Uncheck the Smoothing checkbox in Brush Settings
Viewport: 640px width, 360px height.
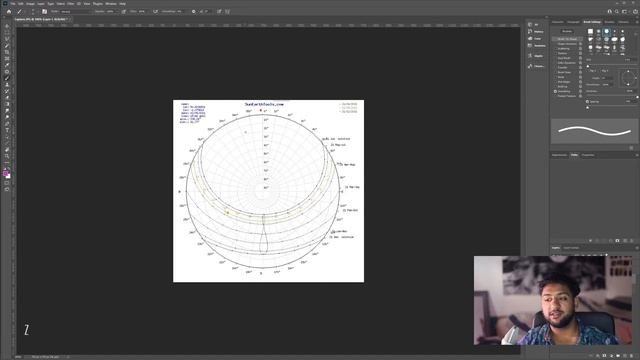tap(556, 91)
